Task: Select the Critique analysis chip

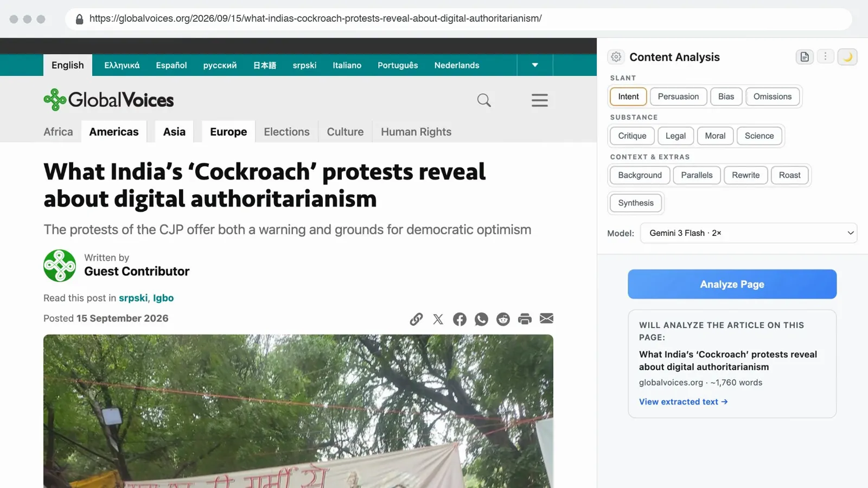Action: tap(632, 136)
